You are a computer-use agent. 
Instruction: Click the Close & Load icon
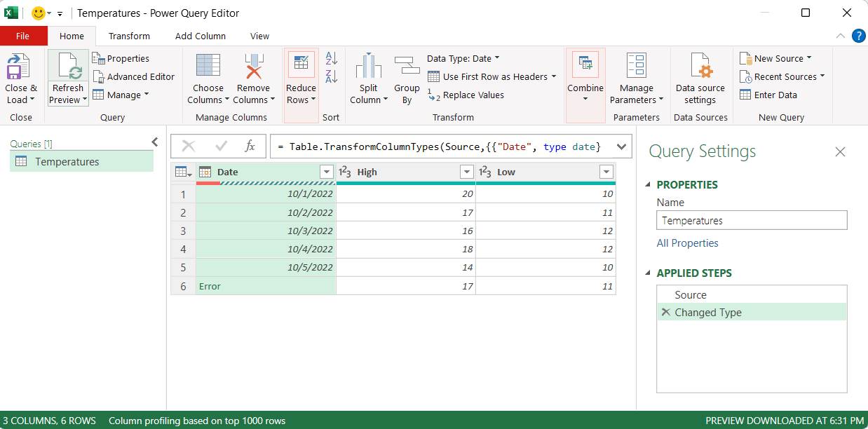(19, 67)
